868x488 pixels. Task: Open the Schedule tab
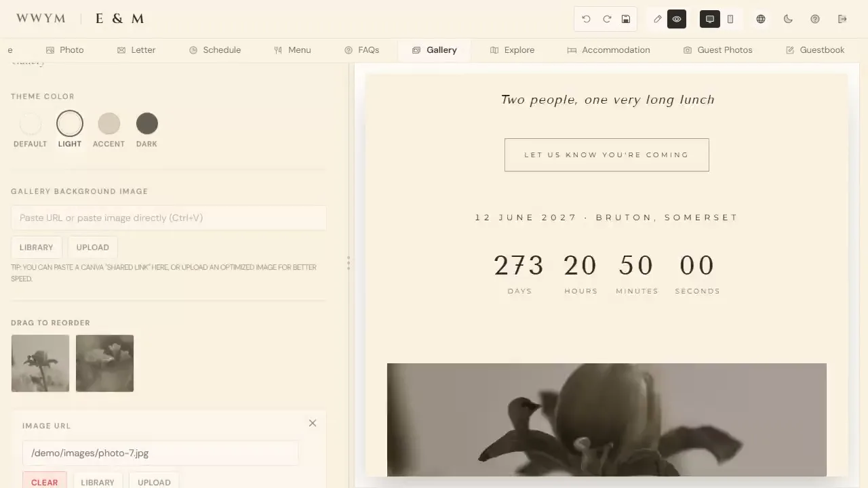tap(215, 50)
